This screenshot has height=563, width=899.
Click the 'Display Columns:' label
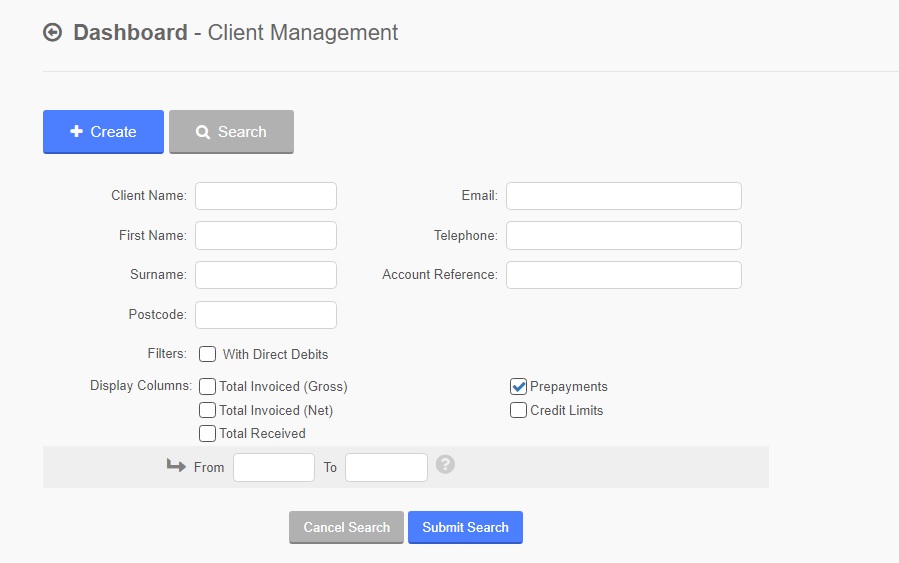coord(141,386)
